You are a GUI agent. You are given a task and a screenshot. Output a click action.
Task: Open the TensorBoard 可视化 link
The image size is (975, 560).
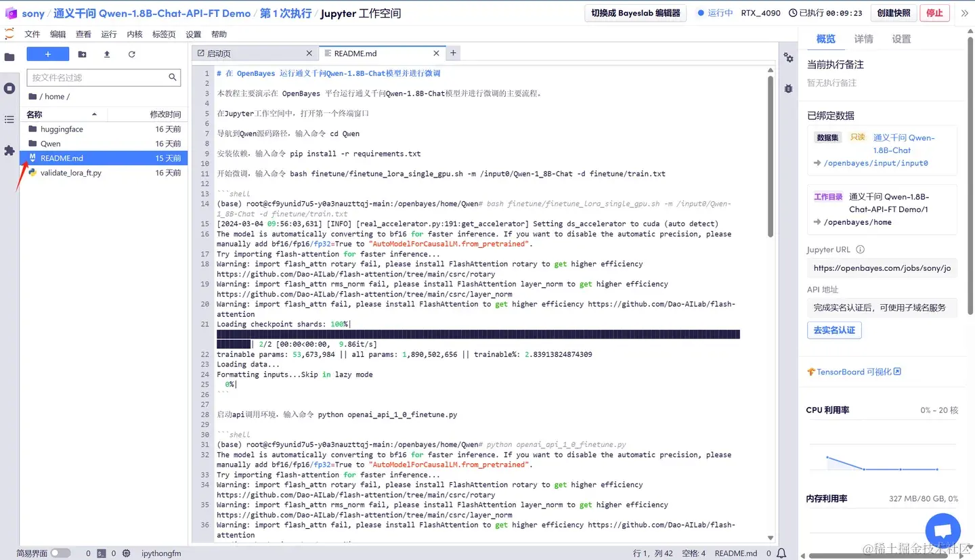pyautogui.click(x=854, y=372)
